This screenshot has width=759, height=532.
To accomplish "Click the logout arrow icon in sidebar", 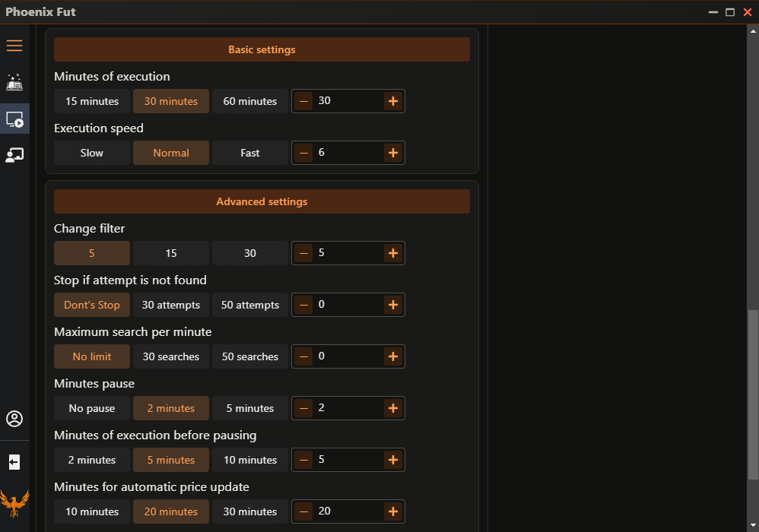I will (14, 462).
